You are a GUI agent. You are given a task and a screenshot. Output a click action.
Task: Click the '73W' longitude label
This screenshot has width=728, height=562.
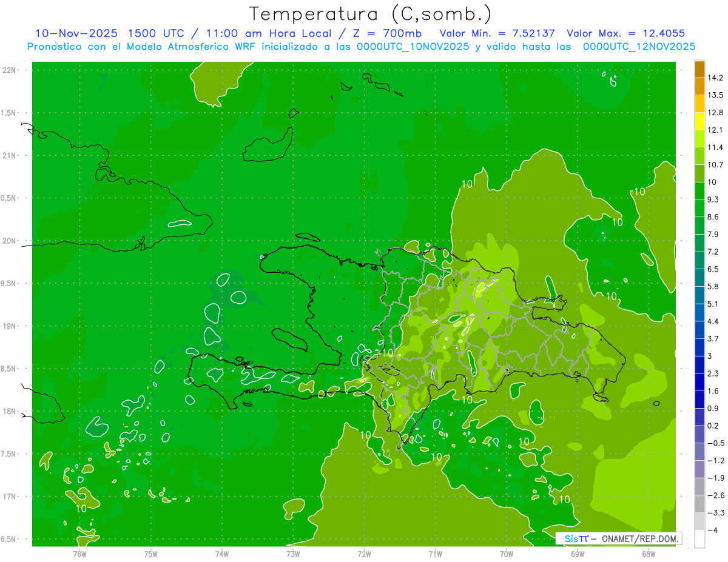[x=293, y=554]
